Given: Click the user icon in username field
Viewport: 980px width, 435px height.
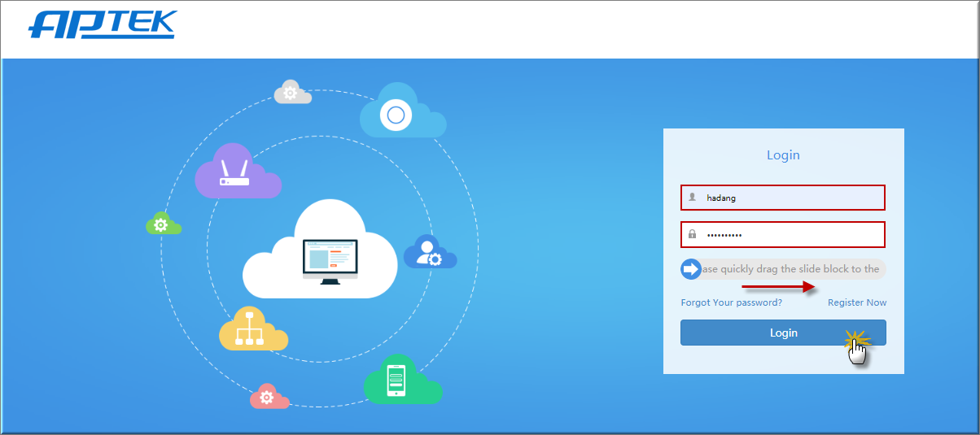Looking at the screenshot, I should coord(693,197).
